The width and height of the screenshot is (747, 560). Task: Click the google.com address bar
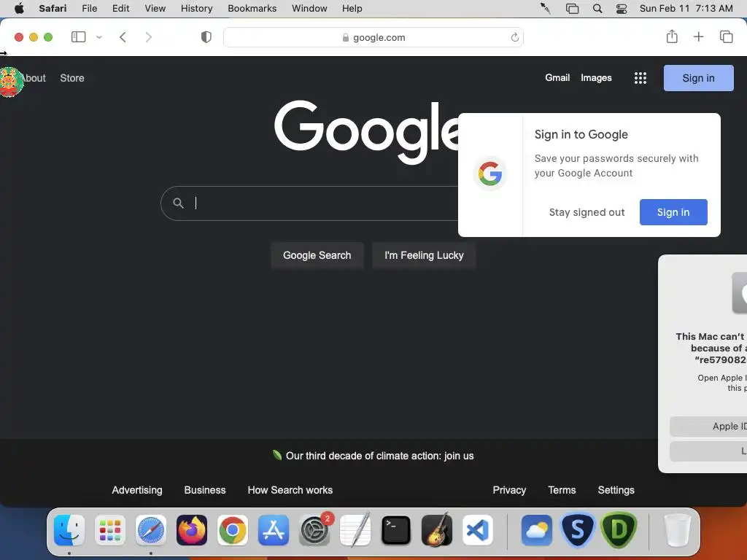tap(373, 37)
